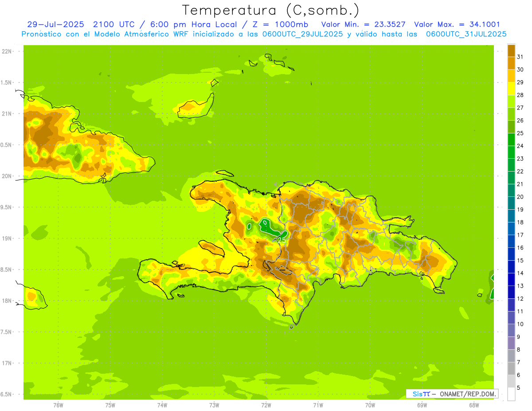The height and width of the screenshot is (411, 532).
Task: Click the "75W" longitude label
Action: tap(110, 405)
